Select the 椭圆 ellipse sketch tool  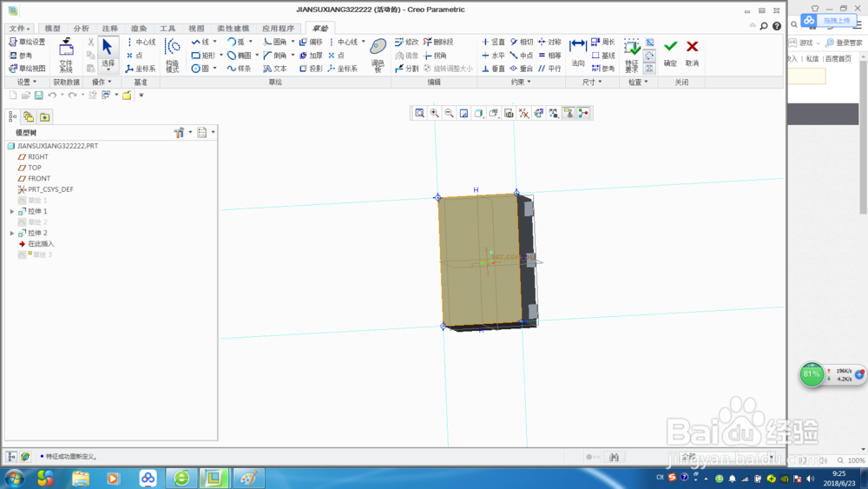[240, 56]
